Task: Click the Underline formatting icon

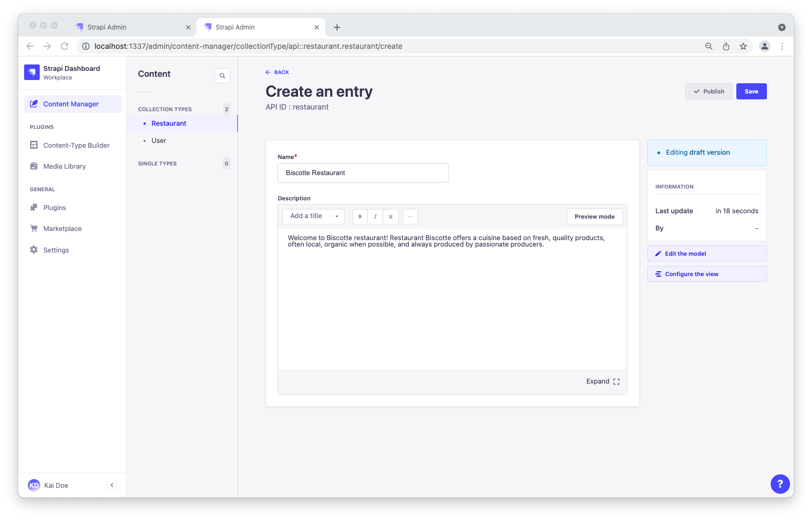Action: (x=391, y=216)
